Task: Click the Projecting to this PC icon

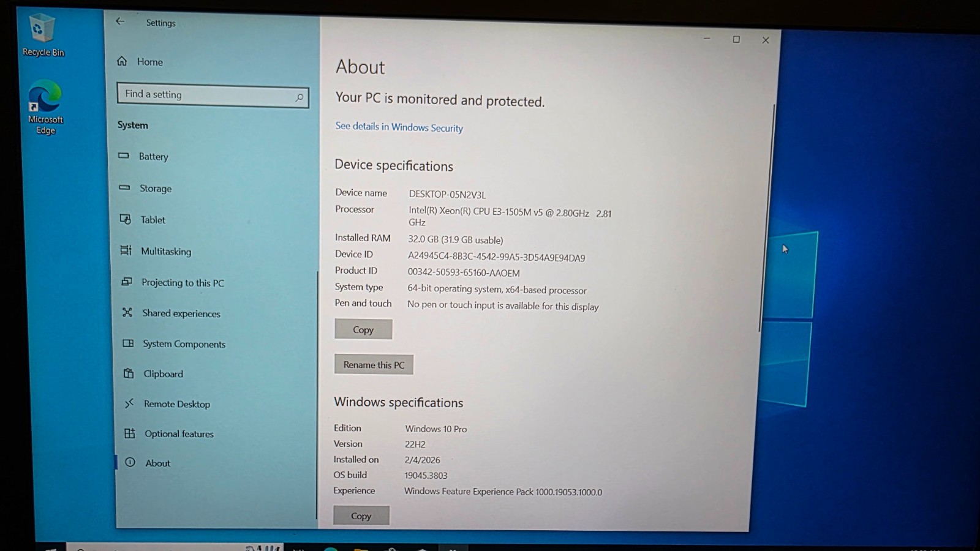Action: pos(127,282)
